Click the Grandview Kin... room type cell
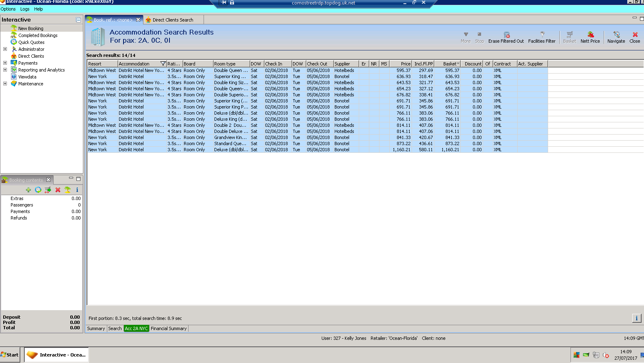The image size is (644, 363). tap(231, 137)
